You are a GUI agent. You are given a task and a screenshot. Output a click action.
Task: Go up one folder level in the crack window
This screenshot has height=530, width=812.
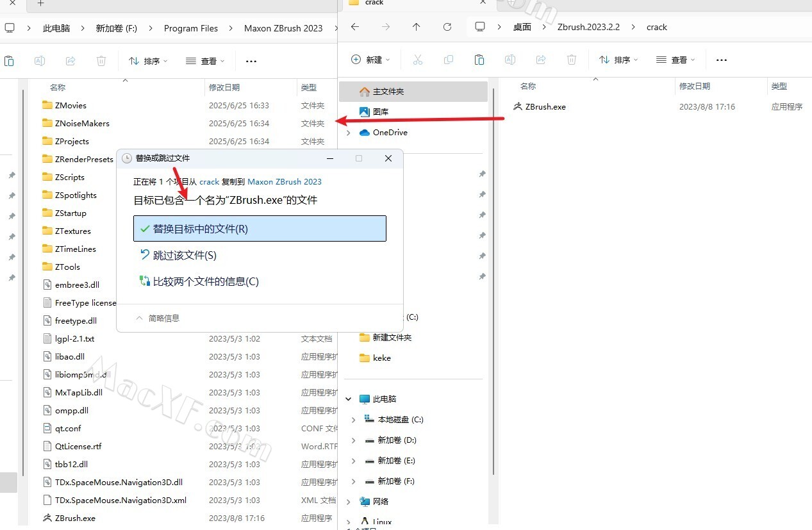417,27
